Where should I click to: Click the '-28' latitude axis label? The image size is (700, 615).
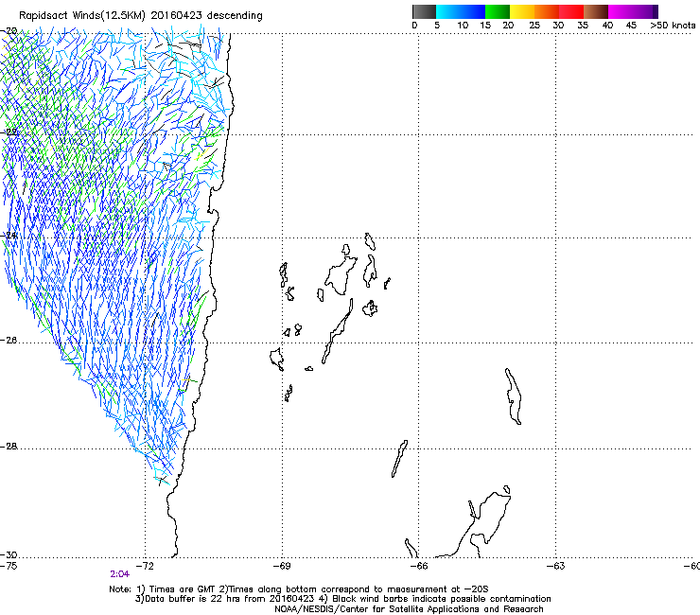point(9,447)
